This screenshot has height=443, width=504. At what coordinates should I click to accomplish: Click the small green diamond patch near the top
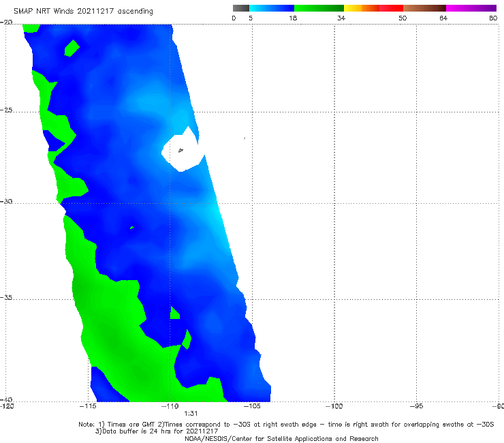[72, 48]
